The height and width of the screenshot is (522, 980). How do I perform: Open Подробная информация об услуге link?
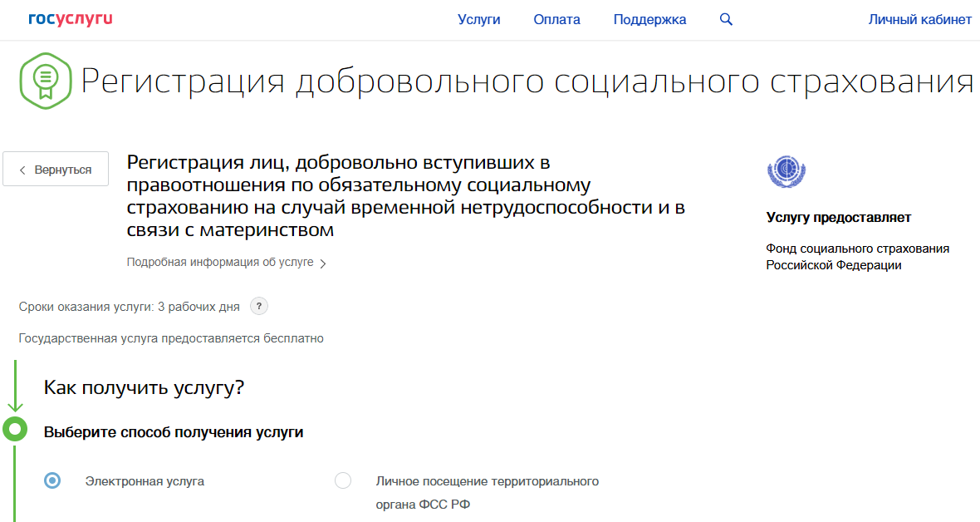tap(220, 263)
